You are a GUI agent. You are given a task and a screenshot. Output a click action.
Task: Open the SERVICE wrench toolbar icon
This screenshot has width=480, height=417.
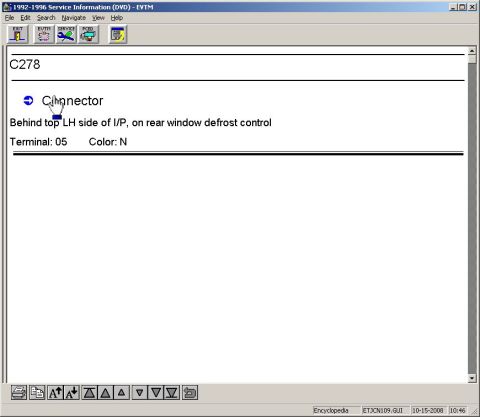point(66,34)
